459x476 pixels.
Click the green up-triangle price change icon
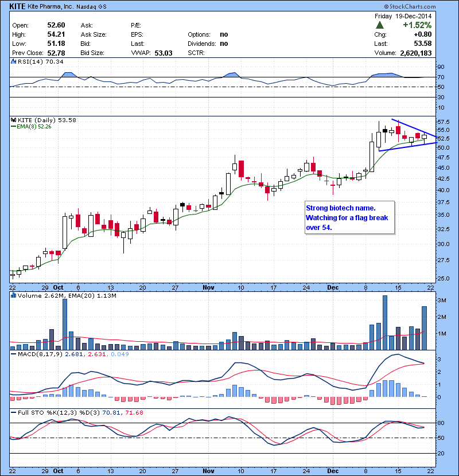coord(379,25)
